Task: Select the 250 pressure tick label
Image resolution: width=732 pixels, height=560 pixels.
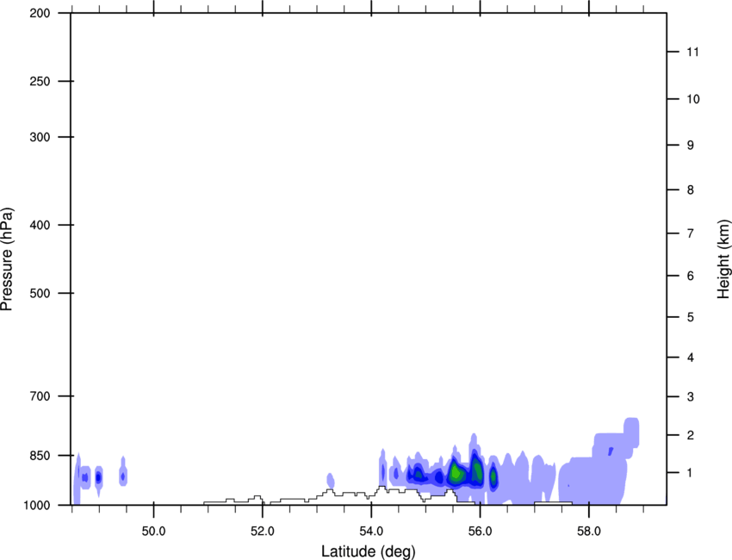Action: [x=40, y=81]
